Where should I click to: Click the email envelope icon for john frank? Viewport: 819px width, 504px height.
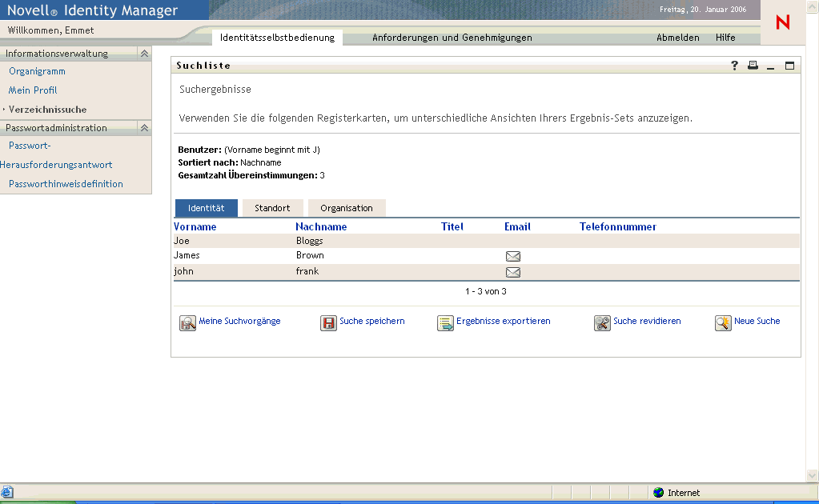(x=513, y=272)
